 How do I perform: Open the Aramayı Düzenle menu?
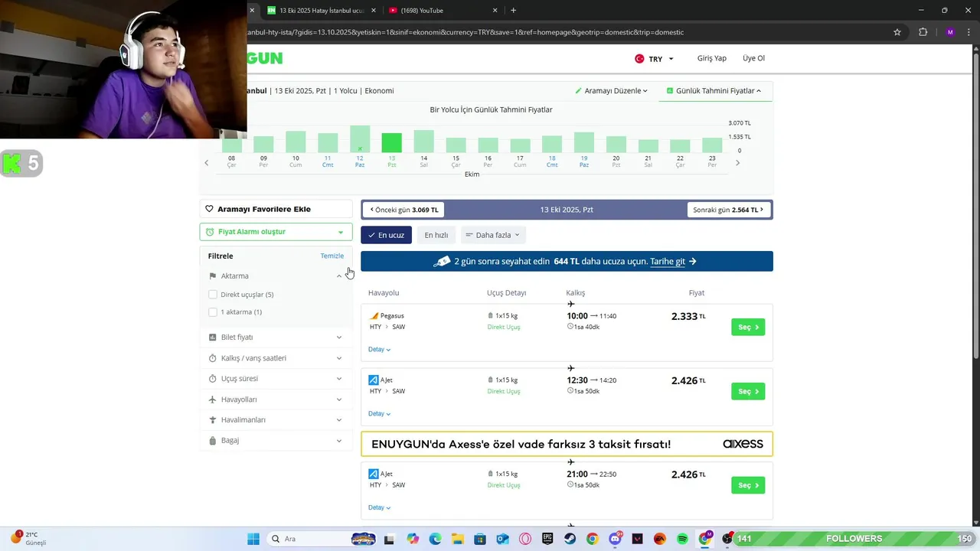click(612, 91)
